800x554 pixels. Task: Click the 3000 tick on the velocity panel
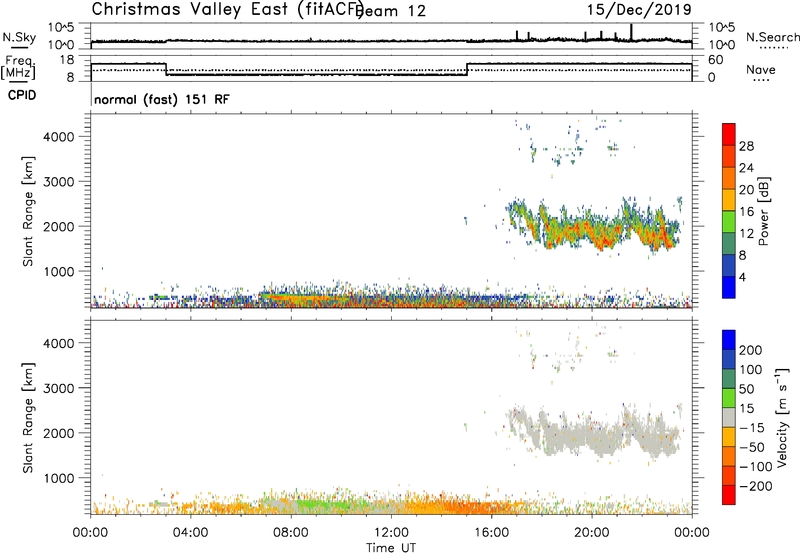click(x=59, y=388)
